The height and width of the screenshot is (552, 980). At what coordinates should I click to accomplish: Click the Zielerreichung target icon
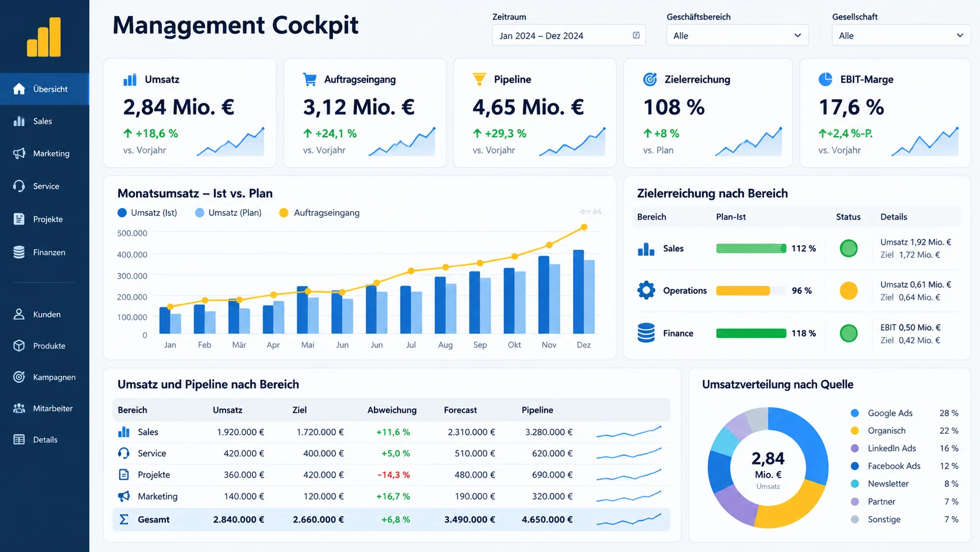(x=650, y=79)
